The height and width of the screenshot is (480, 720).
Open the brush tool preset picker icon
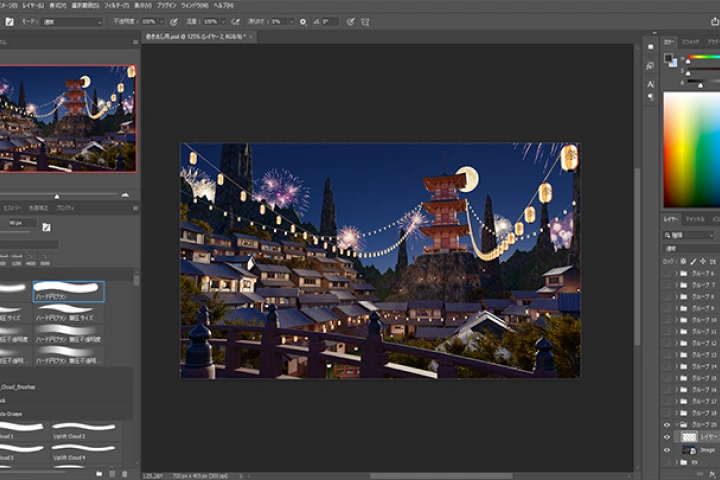click(x=9, y=22)
